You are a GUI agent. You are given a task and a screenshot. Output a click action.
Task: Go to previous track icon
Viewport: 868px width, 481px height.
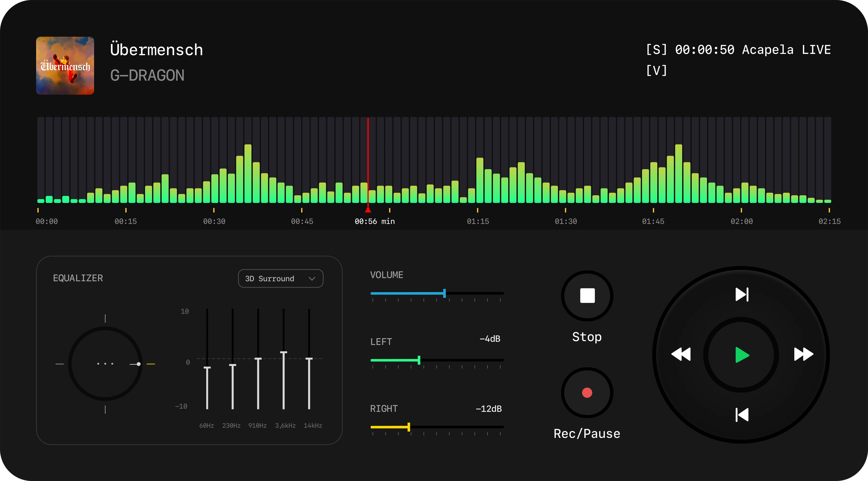pyautogui.click(x=742, y=415)
